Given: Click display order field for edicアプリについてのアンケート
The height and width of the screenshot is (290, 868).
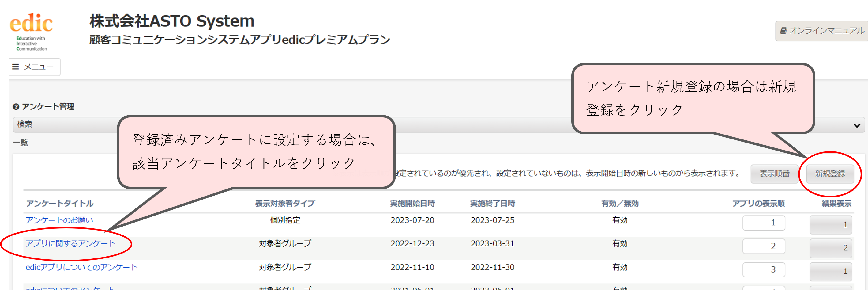Looking at the screenshot, I should 764,269.
